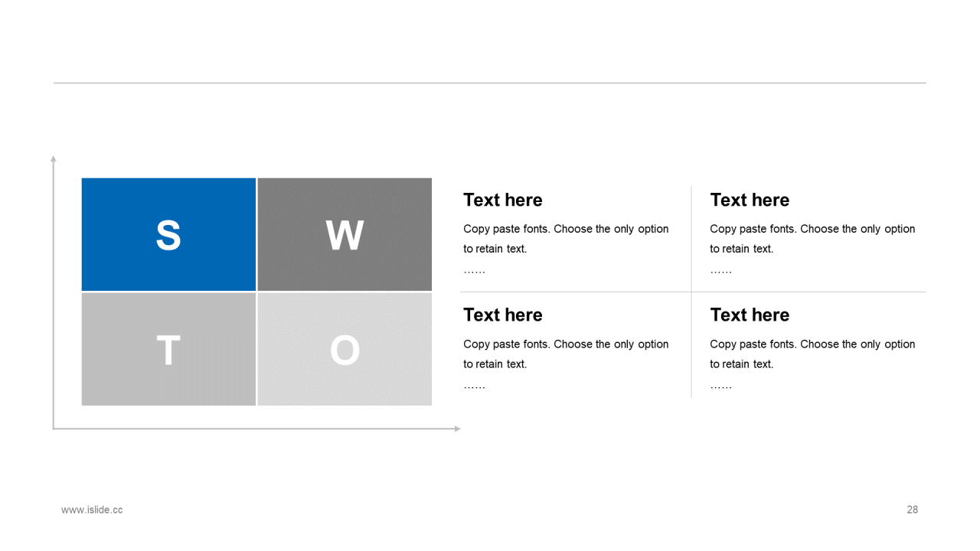The image size is (980, 551).
Task: Click the slide number 28
Action: coord(912,510)
